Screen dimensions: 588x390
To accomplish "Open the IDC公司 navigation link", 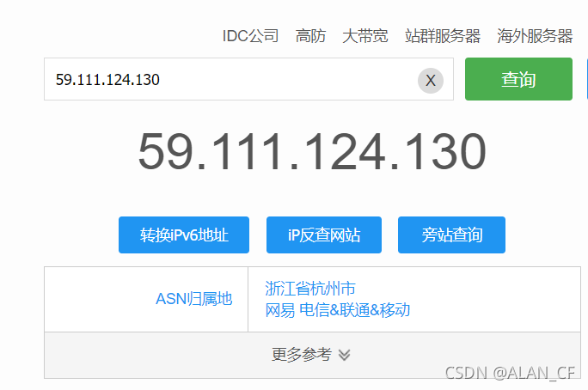I will click(250, 36).
